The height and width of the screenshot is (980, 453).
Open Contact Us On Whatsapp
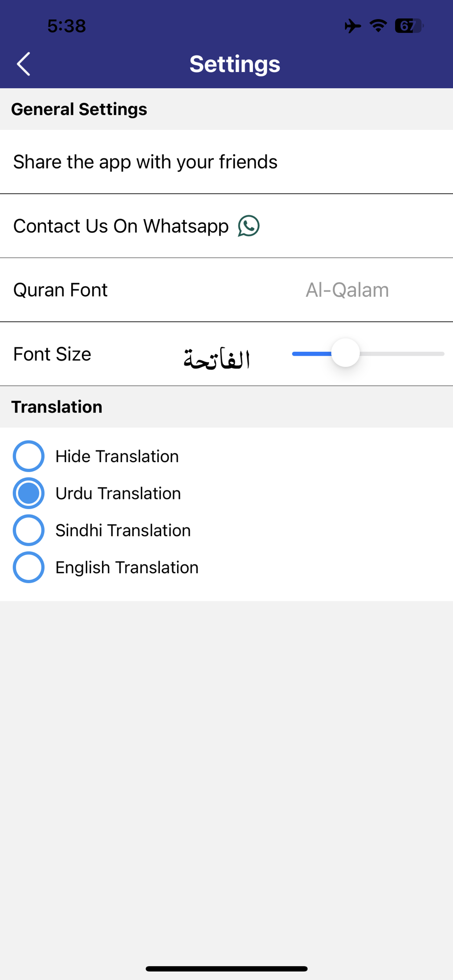tap(121, 226)
